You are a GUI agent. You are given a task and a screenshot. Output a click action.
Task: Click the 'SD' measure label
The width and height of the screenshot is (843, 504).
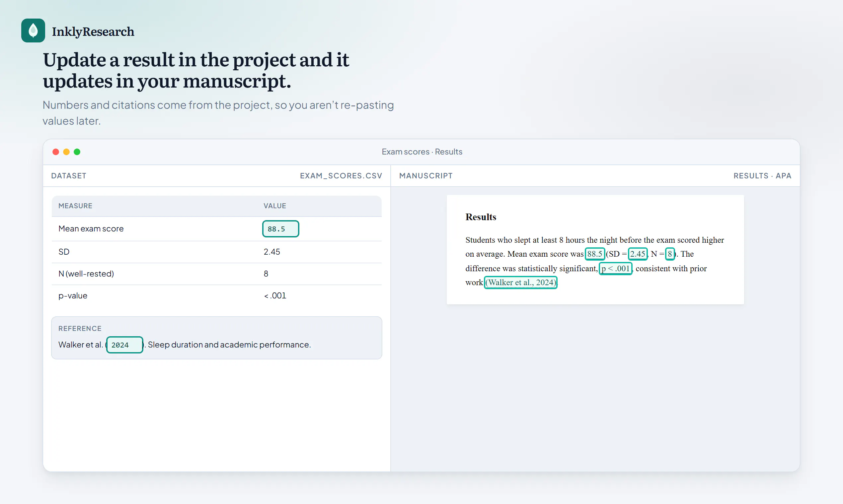click(x=64, y=252)
